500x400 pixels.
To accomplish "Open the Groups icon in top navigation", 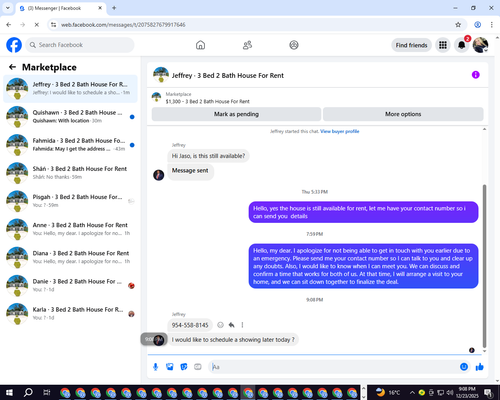I will (x=294, y=45).
